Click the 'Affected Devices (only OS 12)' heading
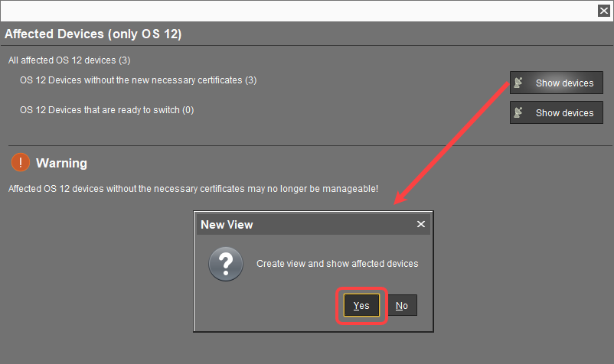This screenshot has width=614, height=364. click(x=93, y=34)
